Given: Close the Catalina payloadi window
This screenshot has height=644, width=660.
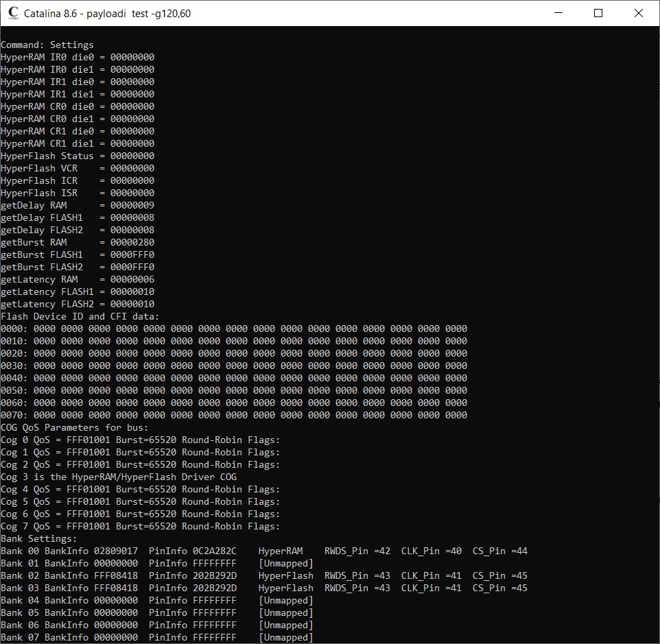Looking at the screenshot, I should [639, 13].
